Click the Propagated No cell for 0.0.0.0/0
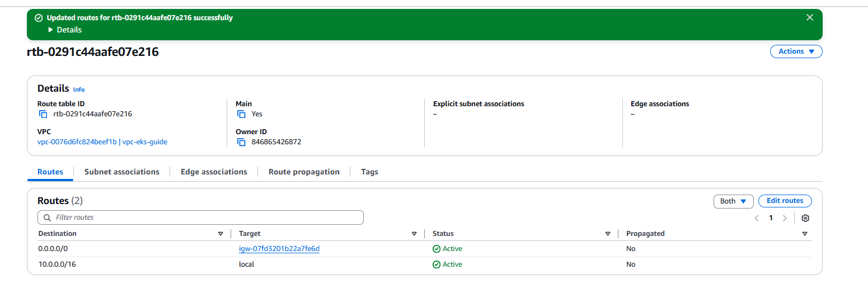Image resolution: width=868 pixels, height=298 pixels. tap(631, 249)
